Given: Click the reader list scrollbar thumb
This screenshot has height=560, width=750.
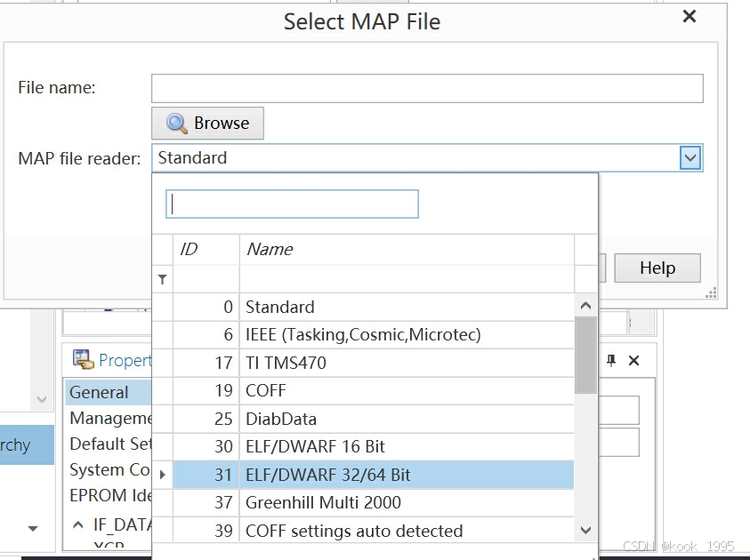Looking at the screenshot, I should [x=585, y=356].
